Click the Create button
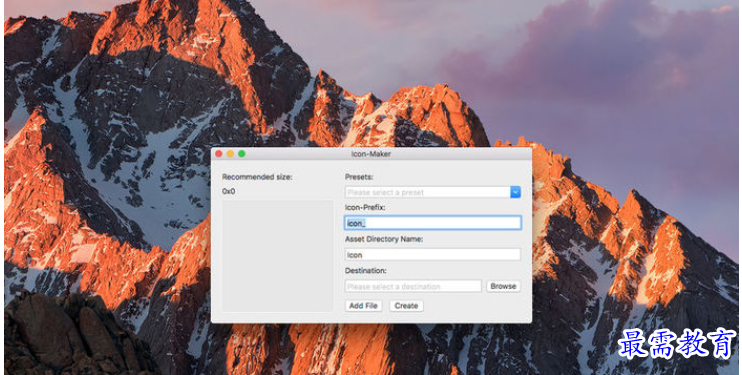742x375 pixels. (406, 306)
